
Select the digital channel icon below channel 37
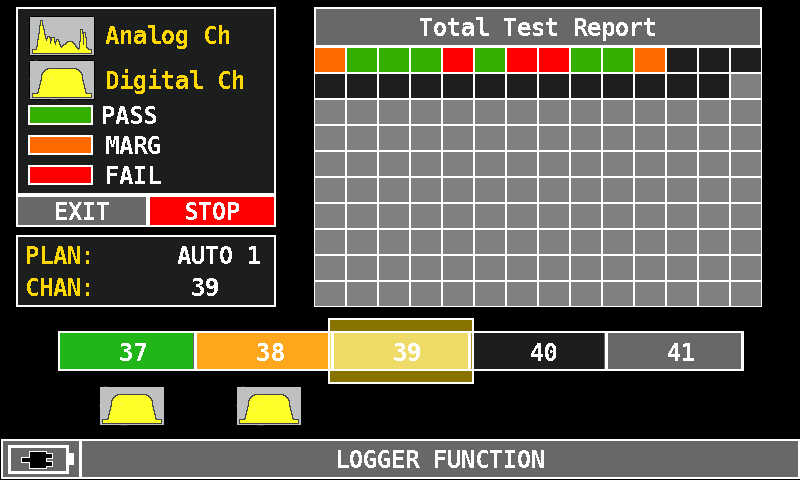(x=132, y=406)
